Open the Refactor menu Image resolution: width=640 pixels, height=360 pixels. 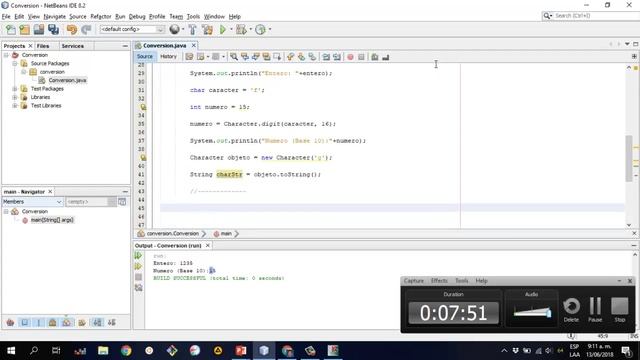point(101,16)
